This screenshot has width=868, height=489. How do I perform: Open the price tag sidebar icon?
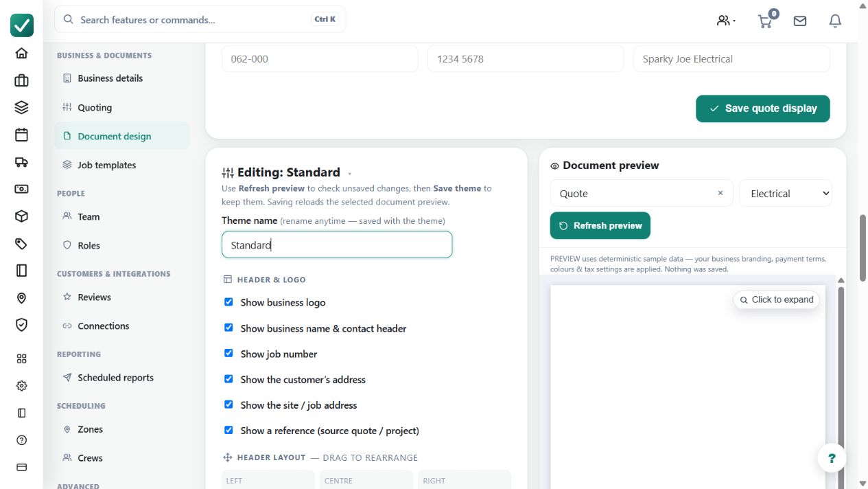pos(21,243)
